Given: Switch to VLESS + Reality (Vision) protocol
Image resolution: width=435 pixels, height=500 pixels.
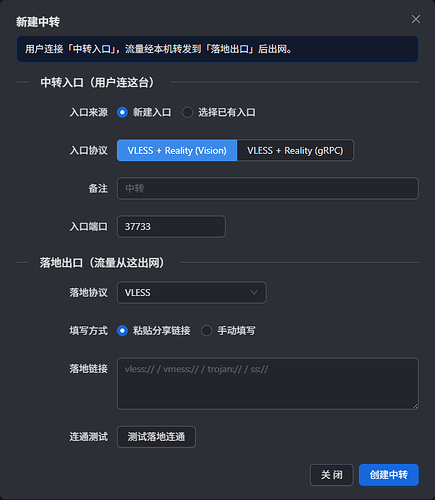Looking at the screenshot, I should [177, 150].
